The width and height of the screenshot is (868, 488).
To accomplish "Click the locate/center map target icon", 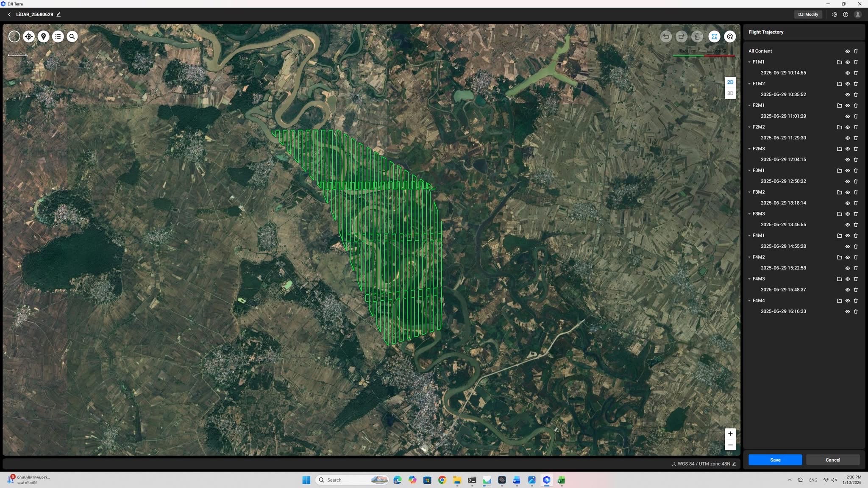I will [29, 36].
